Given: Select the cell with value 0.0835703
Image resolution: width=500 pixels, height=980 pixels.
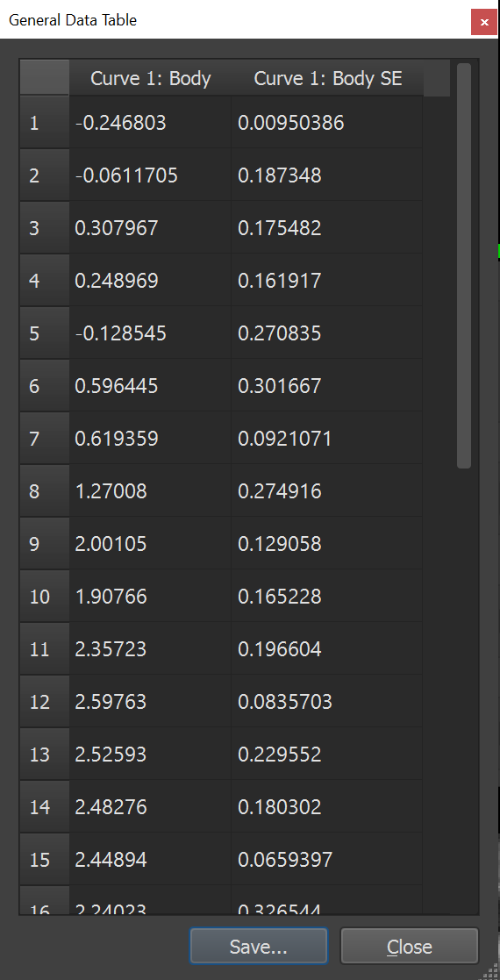Looking at the screenshot, I should coord(327,701).
